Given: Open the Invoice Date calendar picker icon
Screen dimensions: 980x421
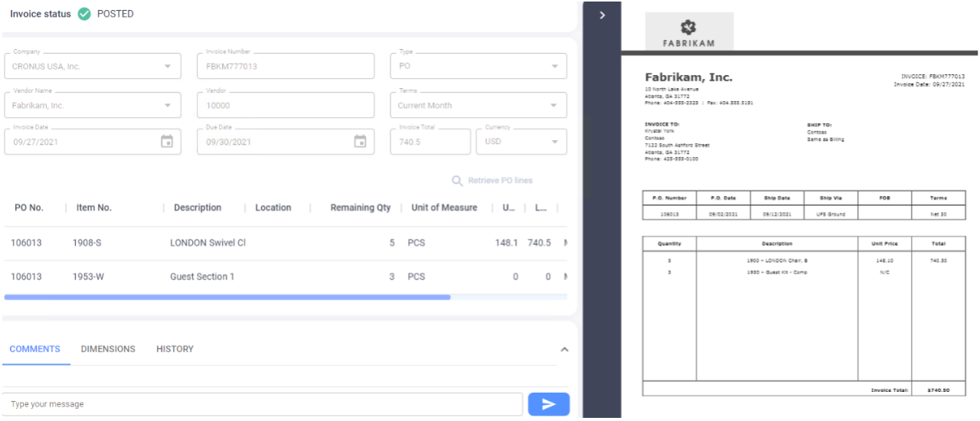Looking at the screenshot, I should [x=167, y=142].
